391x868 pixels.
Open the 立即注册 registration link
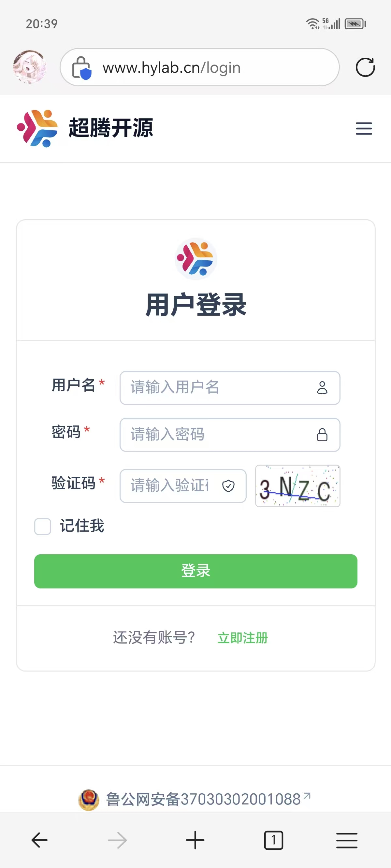click(242, 638)
